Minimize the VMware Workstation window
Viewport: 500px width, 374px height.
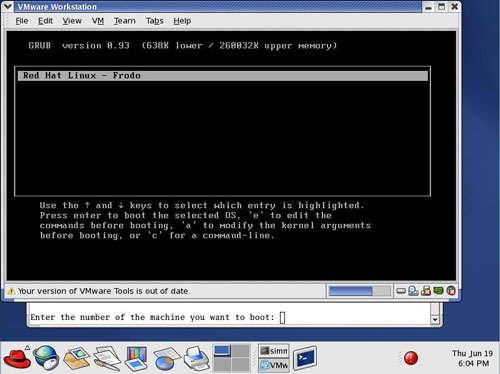[429, 7]
